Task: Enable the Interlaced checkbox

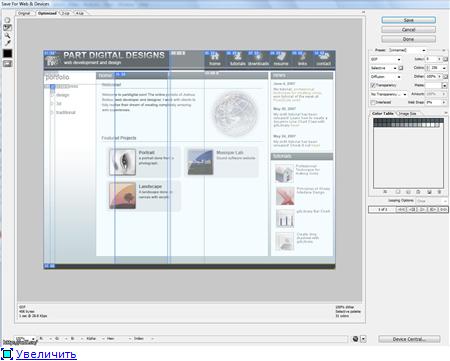Action: pyautogui.click(x=373, y=102)
